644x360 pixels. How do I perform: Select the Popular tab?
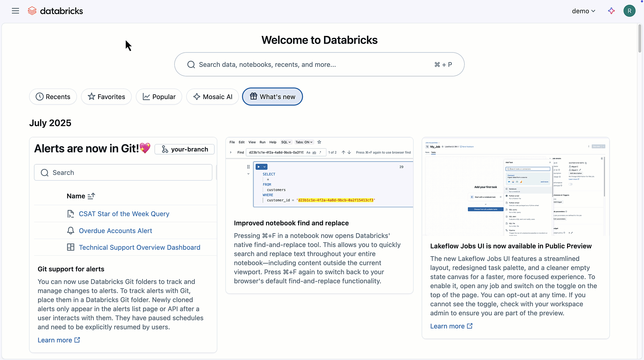pyautogui.click(x=159, y=97)
